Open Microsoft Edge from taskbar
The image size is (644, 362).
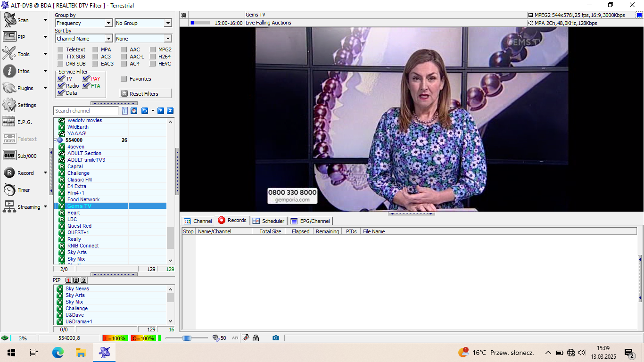pyautogui.click(x=58, y=352)
